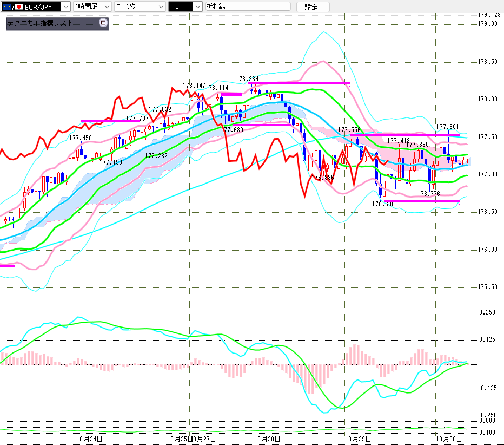Click the 折れ線 text field
The height and width of the screenshot is (445, 504).
click(247, 6)
